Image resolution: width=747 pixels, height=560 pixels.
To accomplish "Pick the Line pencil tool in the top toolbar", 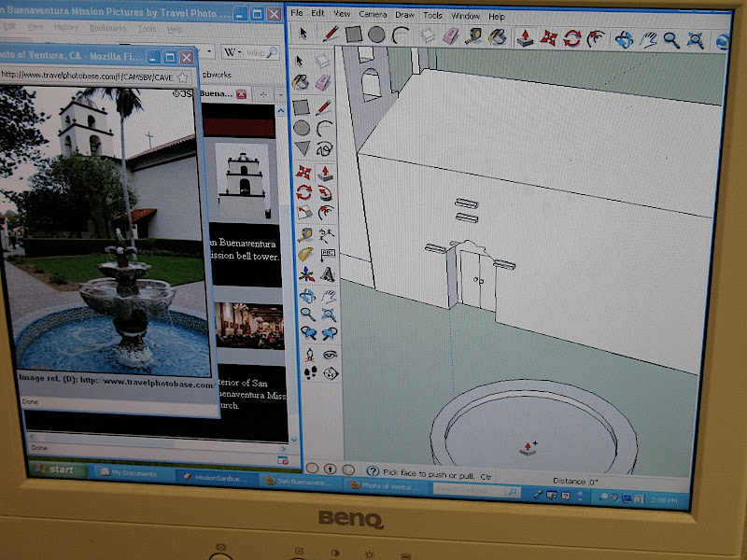I will (331, 34).
